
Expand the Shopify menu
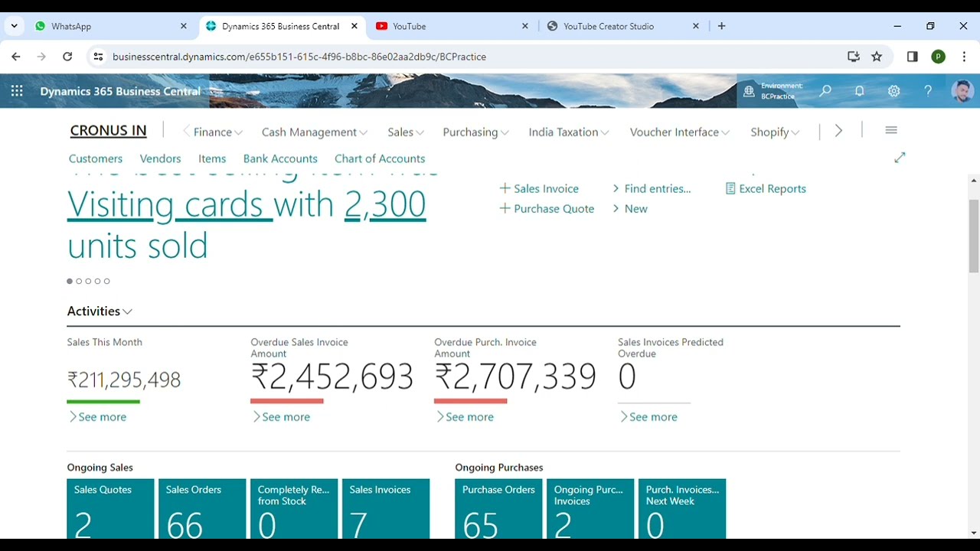pos(775,132)
